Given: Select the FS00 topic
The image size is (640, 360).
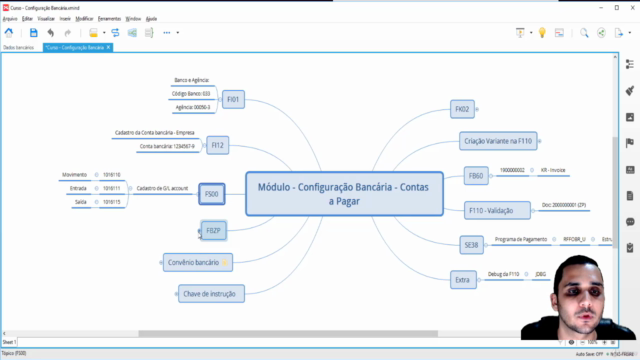Looking at the screenshot, I should 212,194.
